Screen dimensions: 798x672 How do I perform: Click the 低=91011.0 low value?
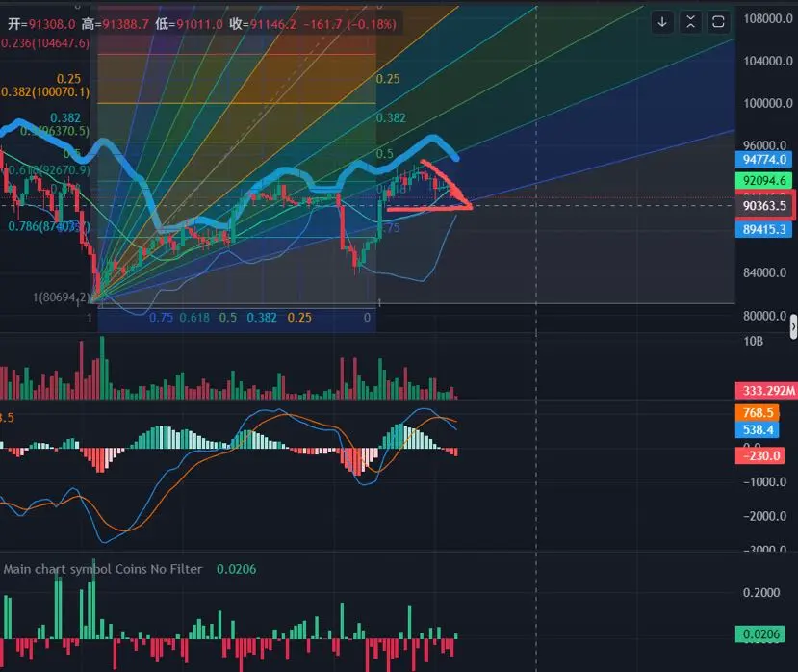pos(189,24)
